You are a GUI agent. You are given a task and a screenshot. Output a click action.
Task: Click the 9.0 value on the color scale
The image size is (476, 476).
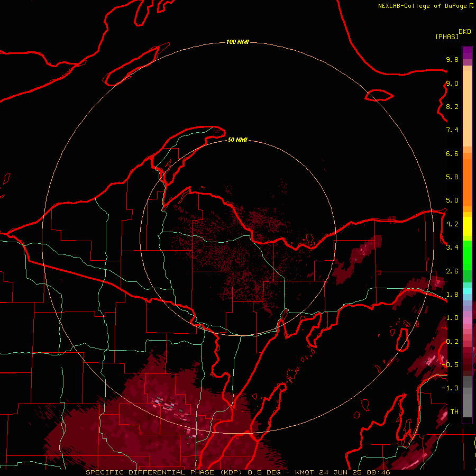(452, 84)
